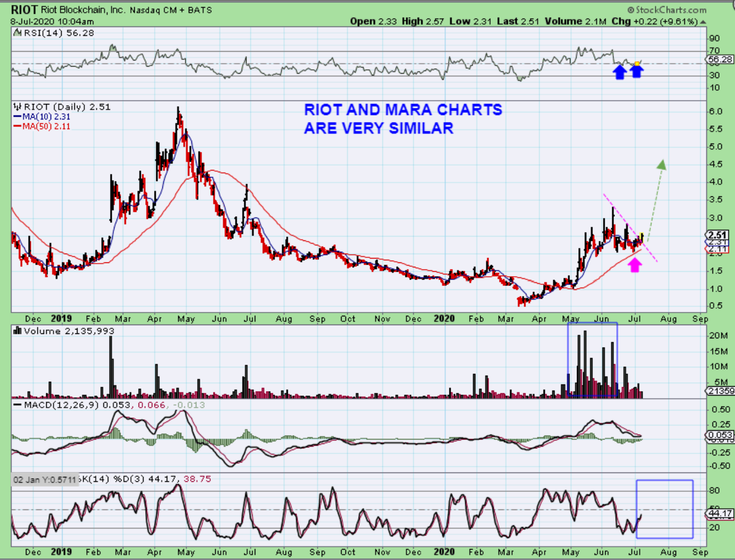Screen dimensions: 735x560
Task: Click the company name Riot Blockchain, Inc.
Action: 84,10
